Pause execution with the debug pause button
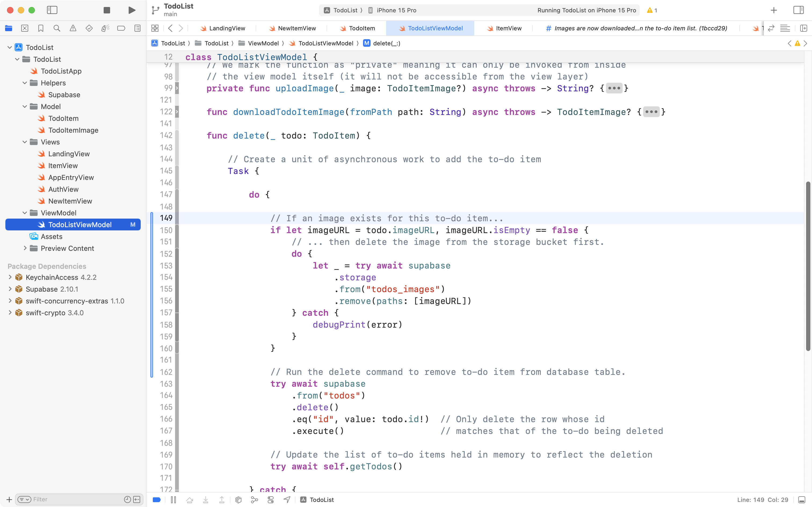 point(174,499)
